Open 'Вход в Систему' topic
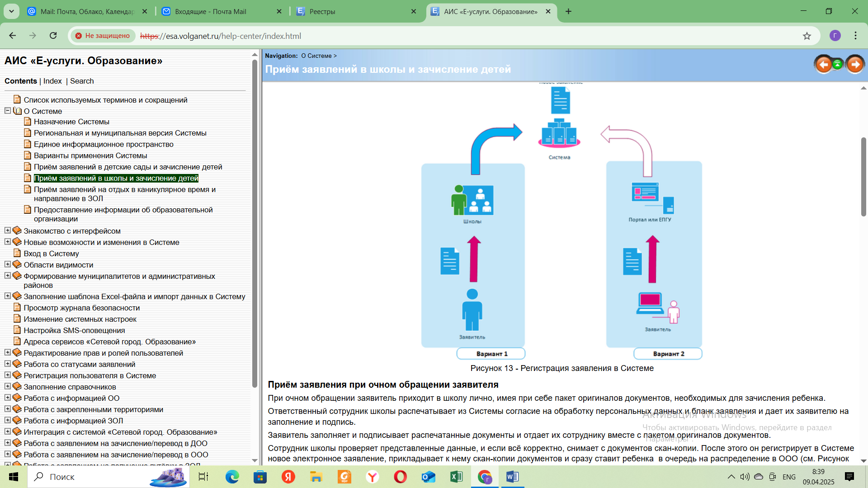This screenshot has height=488, width=868. tap(51, 253)
